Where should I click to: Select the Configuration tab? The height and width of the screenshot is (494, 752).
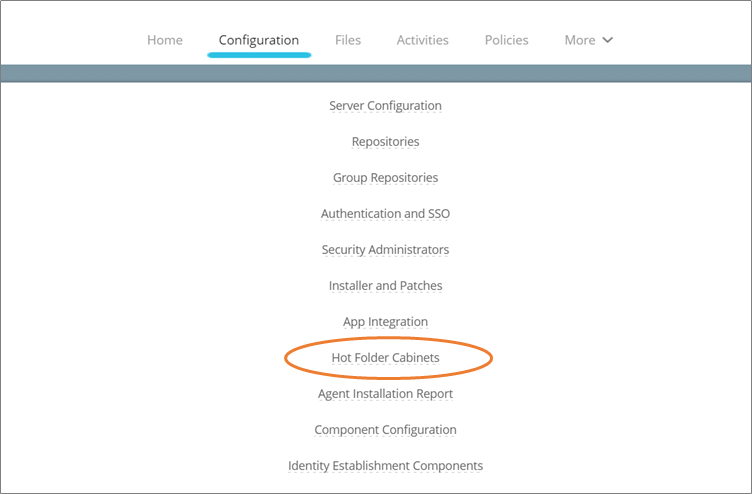(258, 40)
